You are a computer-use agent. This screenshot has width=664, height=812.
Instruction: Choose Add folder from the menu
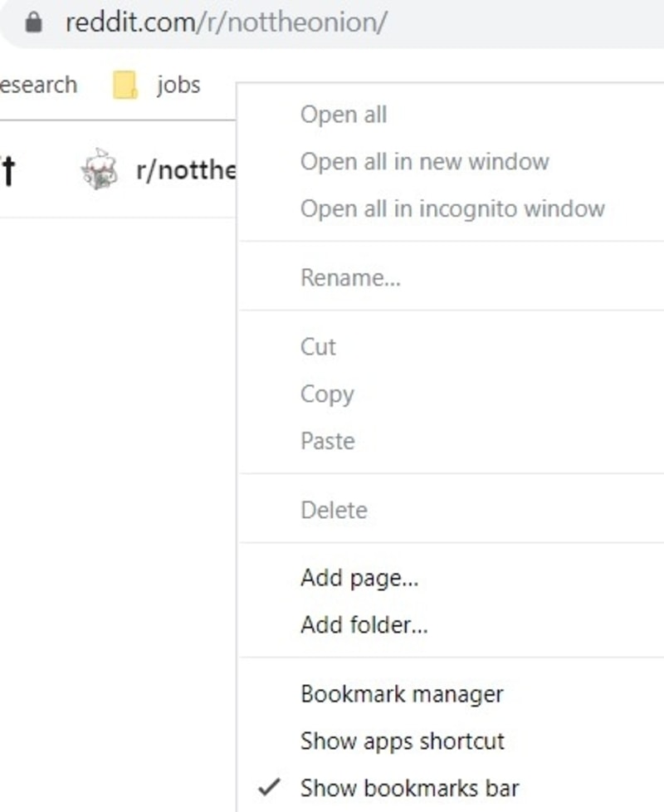pyautogui.click(x=364, y=624)
